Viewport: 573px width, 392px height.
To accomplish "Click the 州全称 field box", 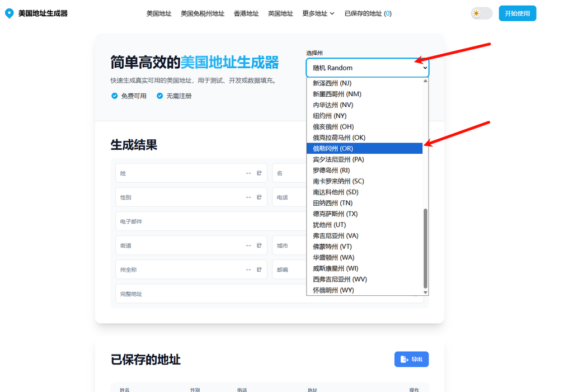I will tap(191, 270).
